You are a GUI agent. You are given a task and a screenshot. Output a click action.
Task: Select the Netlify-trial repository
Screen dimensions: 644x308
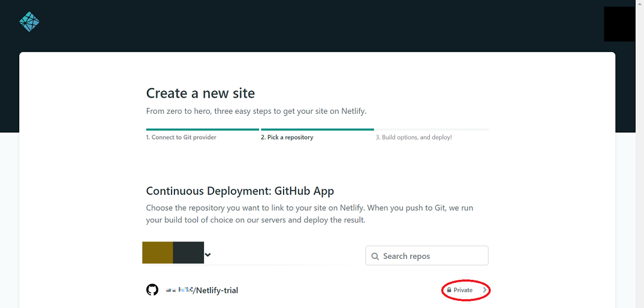pos(317,290)
